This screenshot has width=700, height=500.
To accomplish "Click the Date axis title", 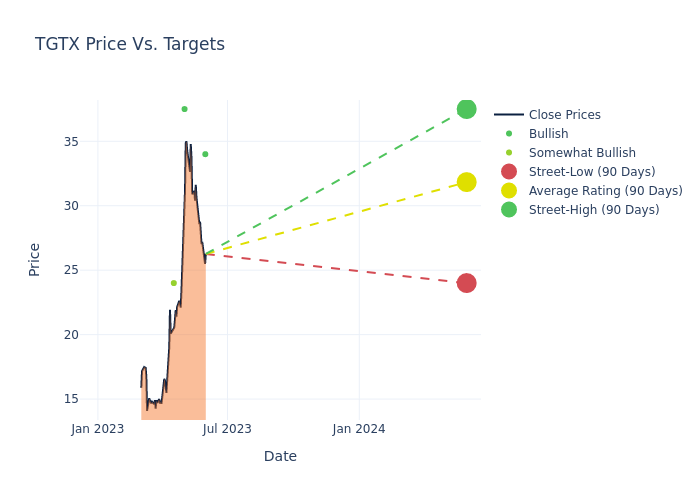I will pyautogui.click(x=280, y=456).
